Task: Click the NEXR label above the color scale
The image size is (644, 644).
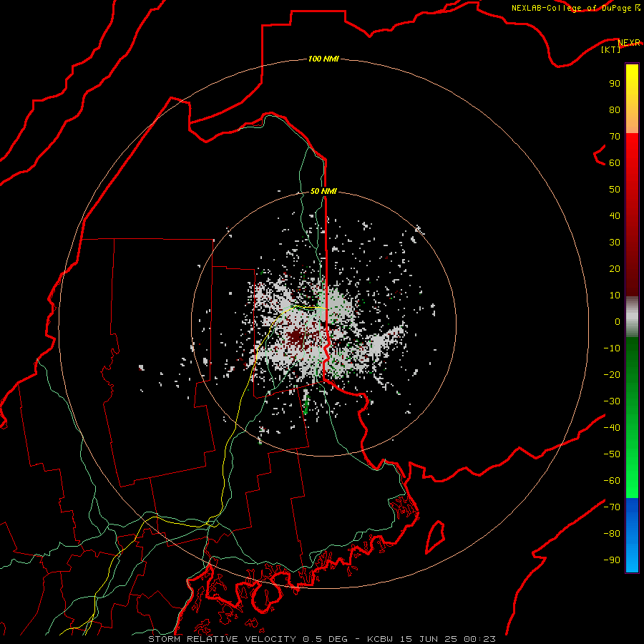Action: pos(629,42)
